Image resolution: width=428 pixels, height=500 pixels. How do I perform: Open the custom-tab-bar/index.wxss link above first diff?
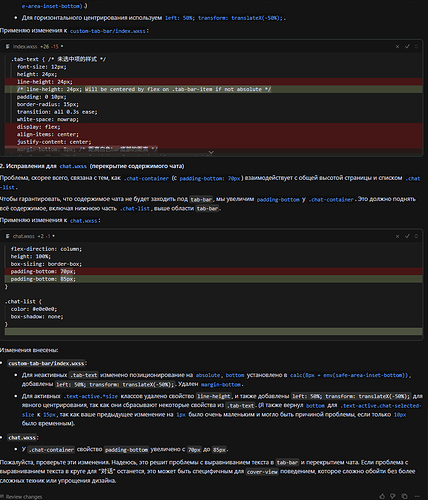point(108,31)
